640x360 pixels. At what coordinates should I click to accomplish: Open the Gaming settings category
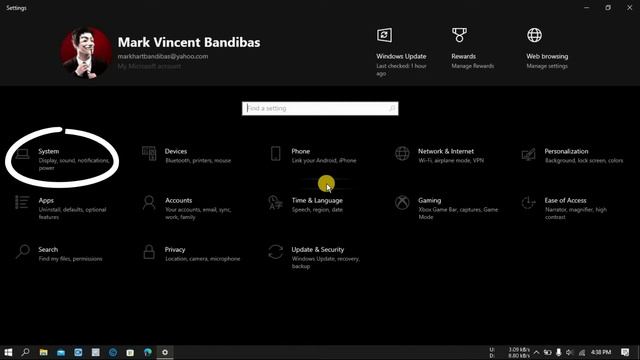(447, 208)
